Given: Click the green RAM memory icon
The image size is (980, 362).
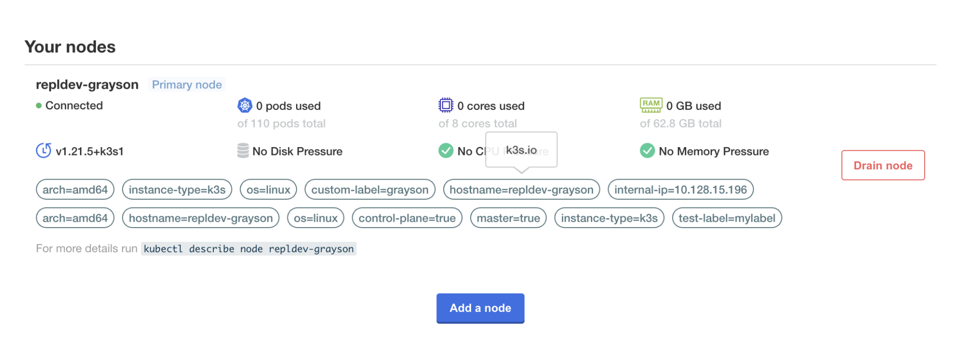Looking at the screenshot, I should click(x=651, y=105).
